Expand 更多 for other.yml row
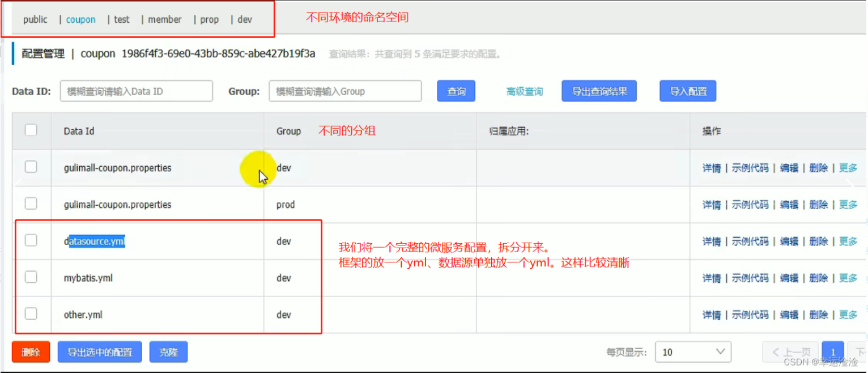 point(848,315)
